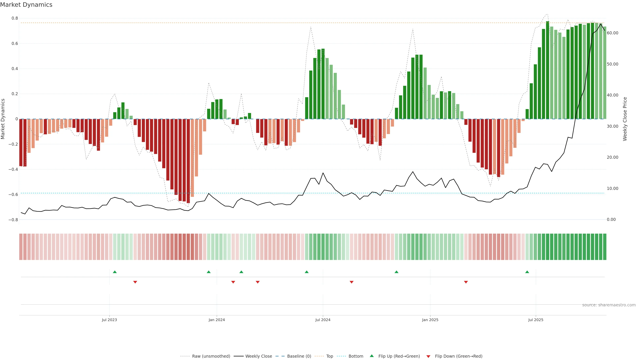Click the Flip Up legend green triangle
644x362 pixels.
coord(372,356)
